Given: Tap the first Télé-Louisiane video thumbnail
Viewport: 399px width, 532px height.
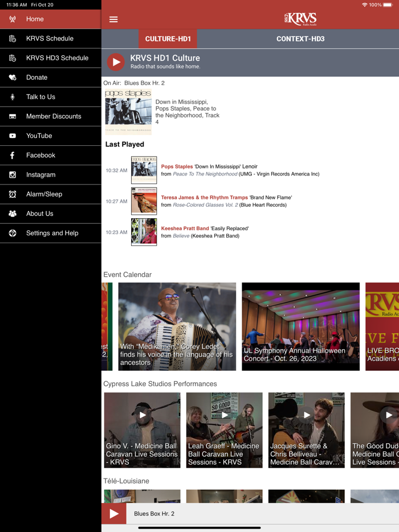Looking at the screenshot, I should (142, 496).
